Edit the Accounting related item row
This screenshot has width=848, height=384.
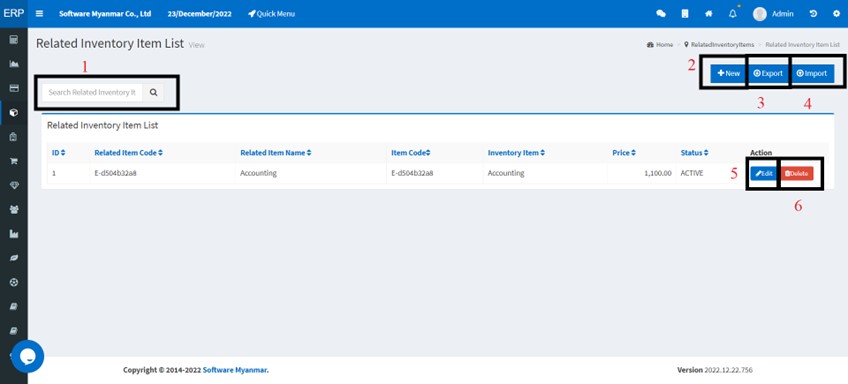pos(764,174)
